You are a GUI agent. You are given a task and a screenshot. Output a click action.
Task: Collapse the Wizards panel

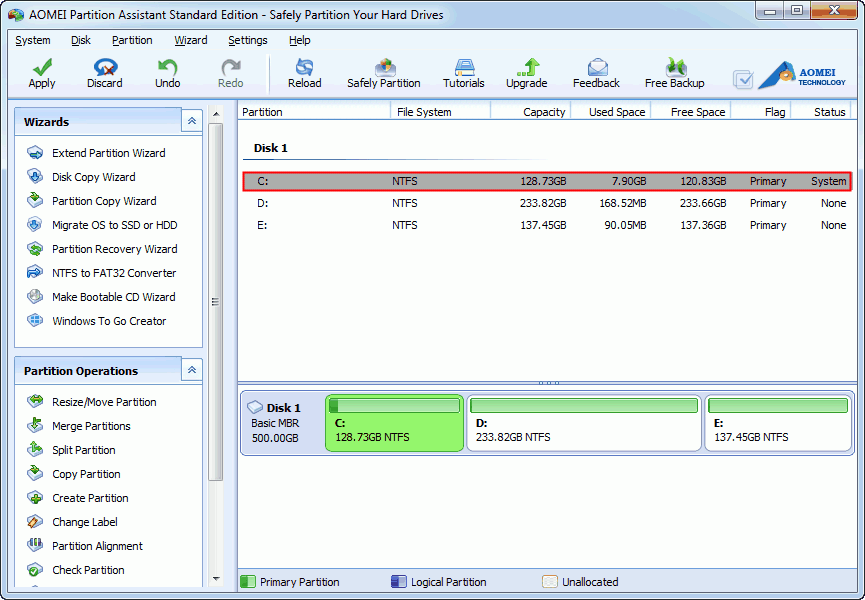(x=191, y=120)
